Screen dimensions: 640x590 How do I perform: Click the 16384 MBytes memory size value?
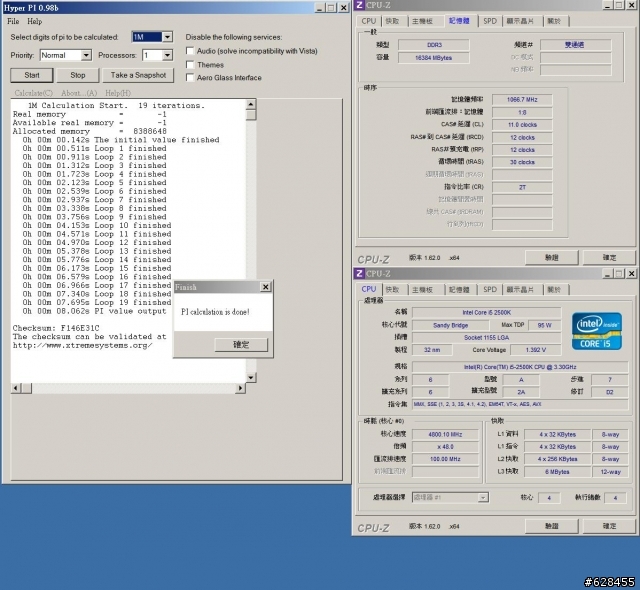(x=433, y=58)
